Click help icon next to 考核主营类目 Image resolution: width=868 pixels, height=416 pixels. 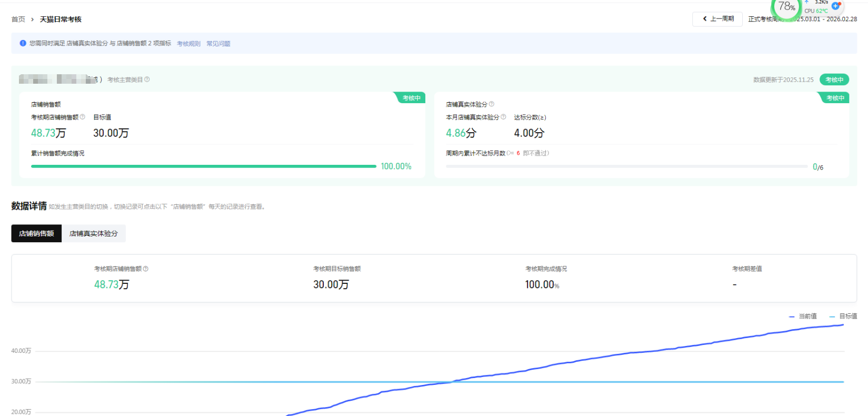coord(147,80)
